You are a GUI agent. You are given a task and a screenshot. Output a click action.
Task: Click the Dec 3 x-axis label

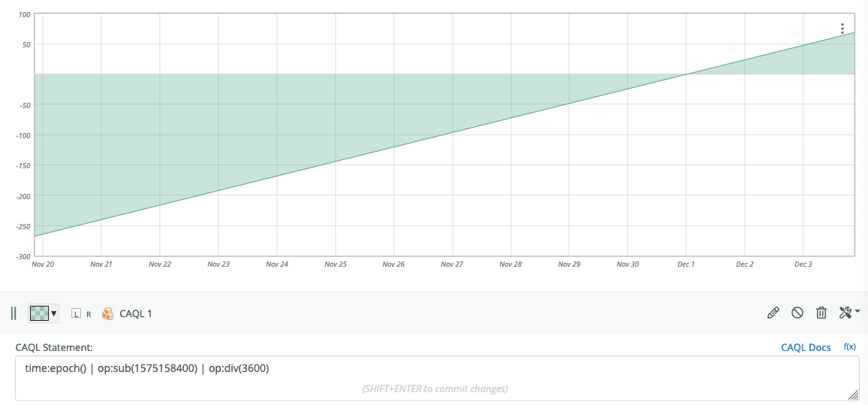[803, 264]
